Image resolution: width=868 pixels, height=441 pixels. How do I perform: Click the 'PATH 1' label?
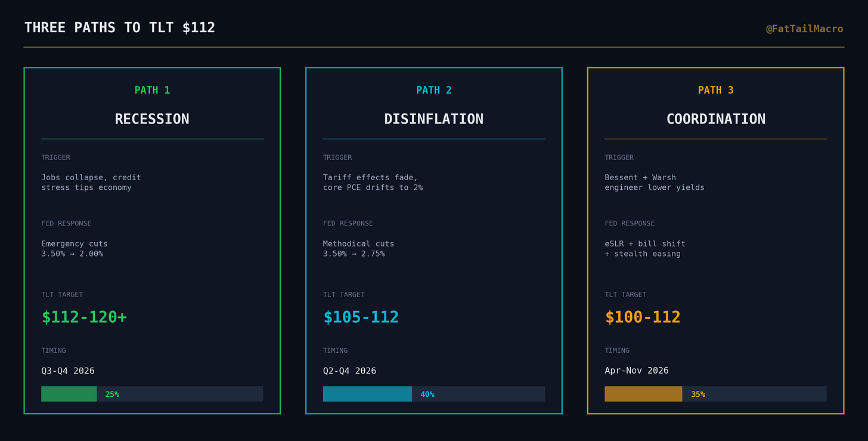pyautogui.click(x=152, y=90)
